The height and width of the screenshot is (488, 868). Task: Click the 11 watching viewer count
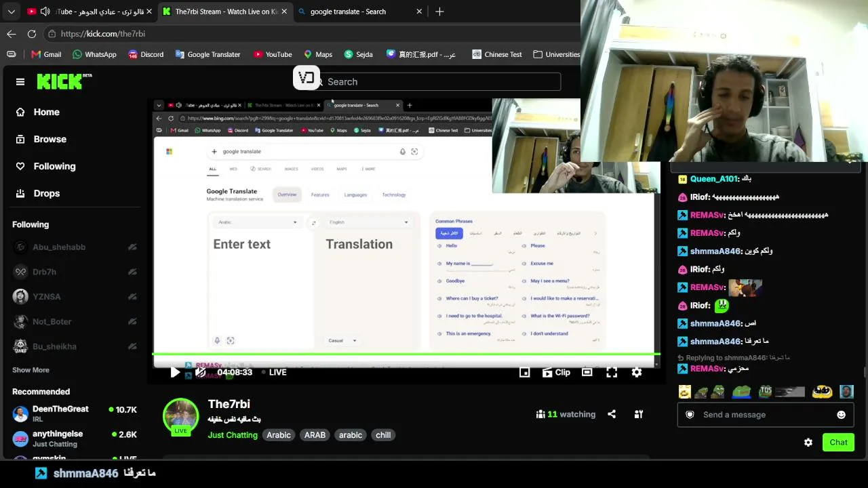coord(566,414)
